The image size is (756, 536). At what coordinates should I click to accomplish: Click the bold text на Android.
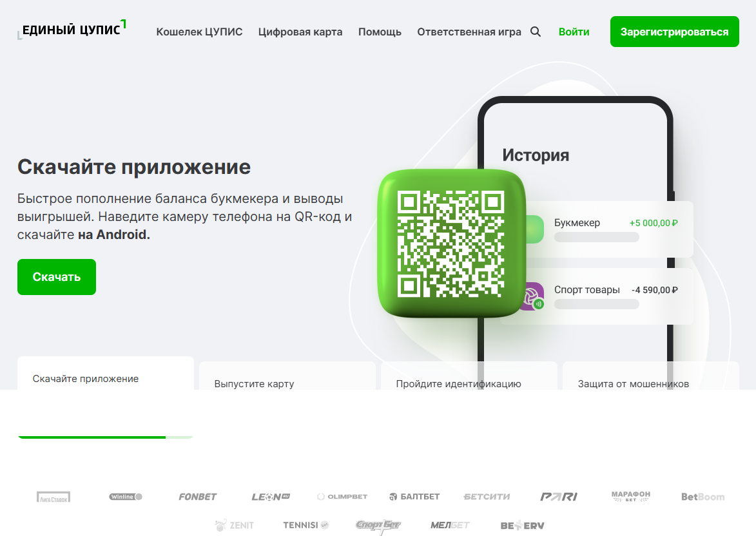(x=114, y=235)
